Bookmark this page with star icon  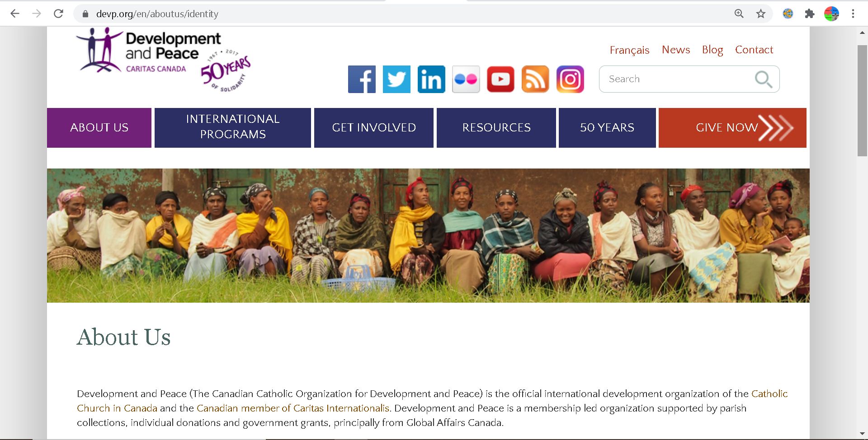pyautogui.click(x=761, y=14)
